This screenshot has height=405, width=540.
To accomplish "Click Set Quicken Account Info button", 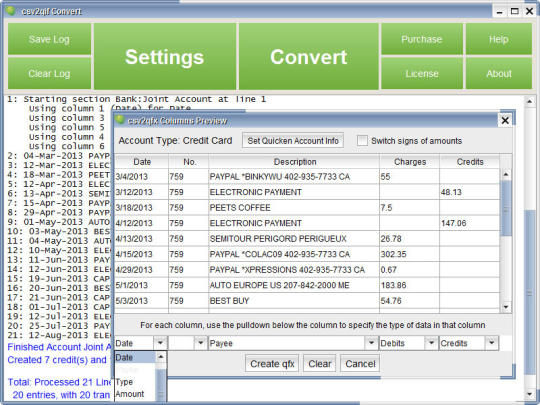I will 293,141.
